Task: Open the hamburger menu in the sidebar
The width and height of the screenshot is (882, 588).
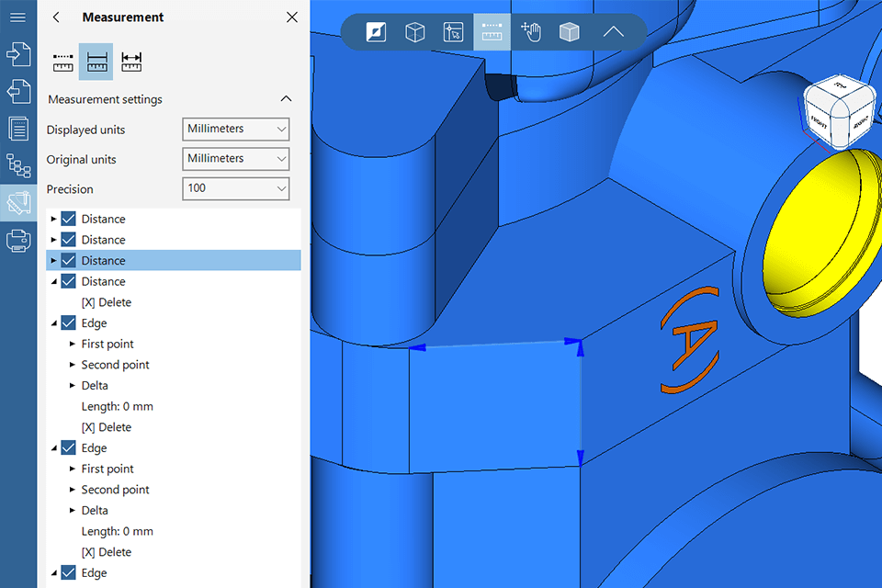Action: pos(17,17)
